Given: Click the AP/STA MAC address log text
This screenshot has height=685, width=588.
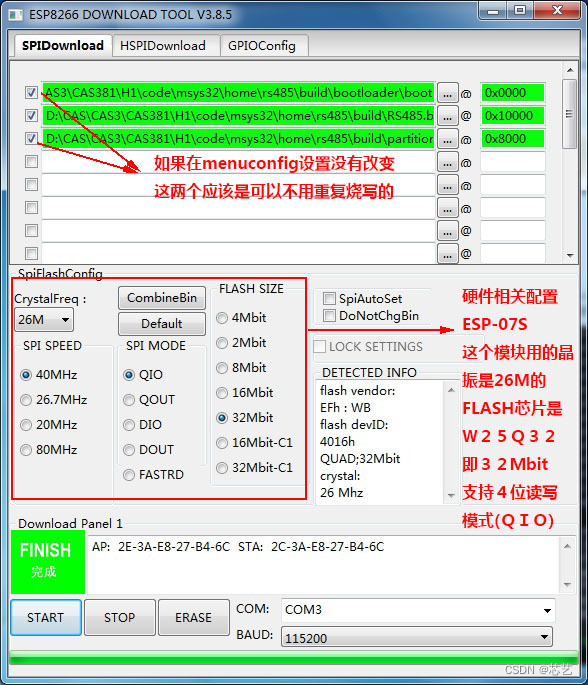Looking at the screenshot, I should pyautogui.click(x=238, y=547).
